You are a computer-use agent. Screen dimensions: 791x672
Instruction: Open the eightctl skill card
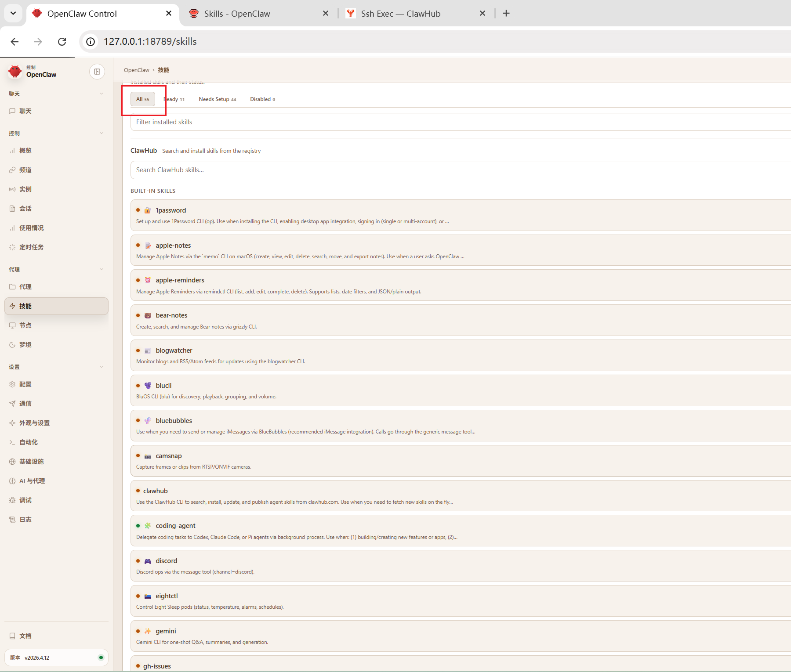(461, 601)
